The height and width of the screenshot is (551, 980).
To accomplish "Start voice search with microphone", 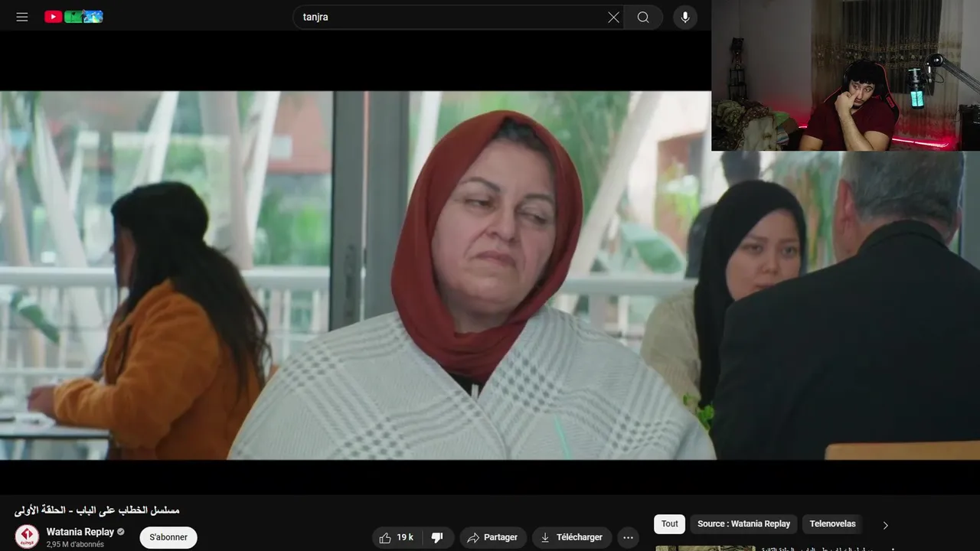I will pos(685,17).
